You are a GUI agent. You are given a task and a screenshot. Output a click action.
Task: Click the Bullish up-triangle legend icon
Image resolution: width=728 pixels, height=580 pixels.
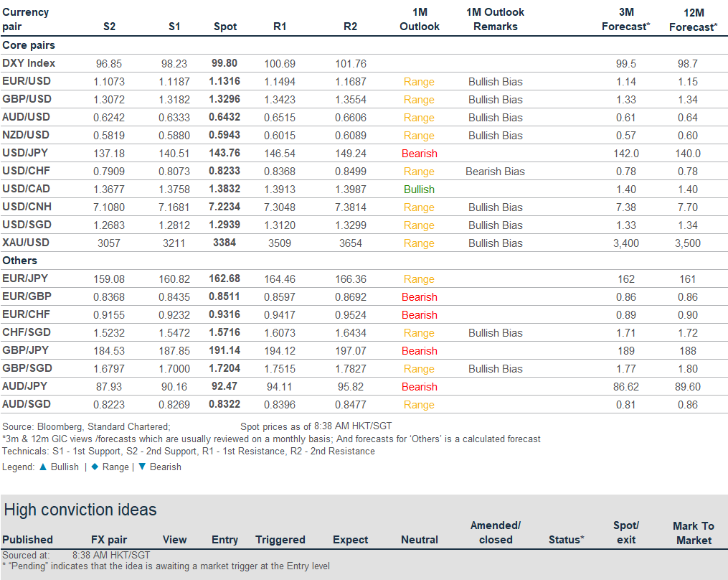pyautogui.click(x=43, y=467)
